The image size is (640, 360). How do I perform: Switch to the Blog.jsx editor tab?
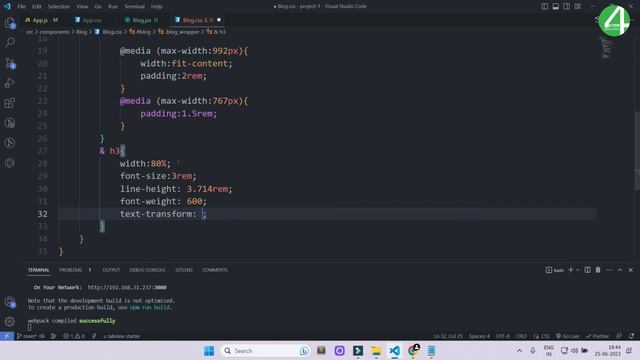click(142, 20)
